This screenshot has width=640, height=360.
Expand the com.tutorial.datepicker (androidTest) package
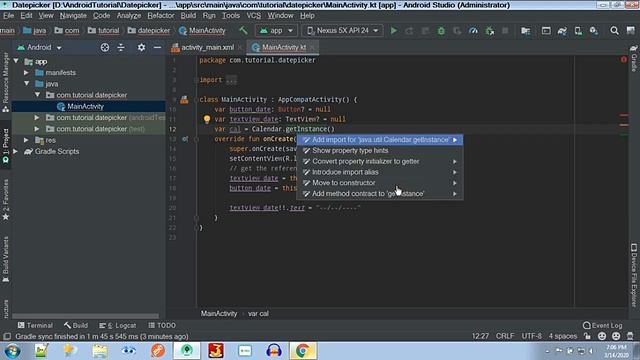point(37,118)
